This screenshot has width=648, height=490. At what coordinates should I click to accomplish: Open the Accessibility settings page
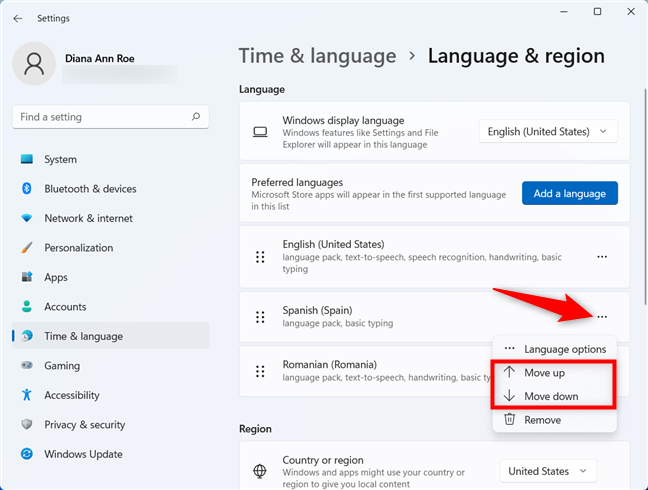click(x=71, y=395)
